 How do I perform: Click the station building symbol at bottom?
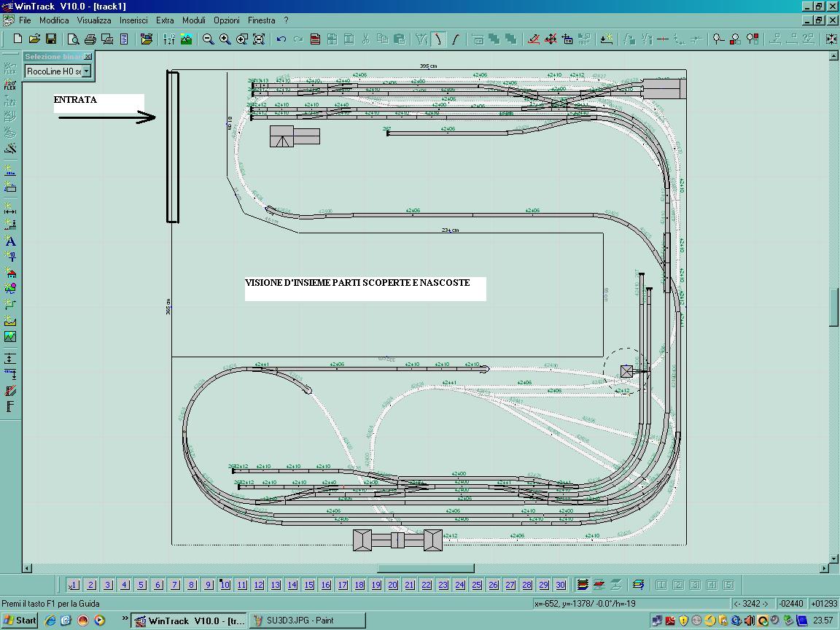click(x=397, y=540)
